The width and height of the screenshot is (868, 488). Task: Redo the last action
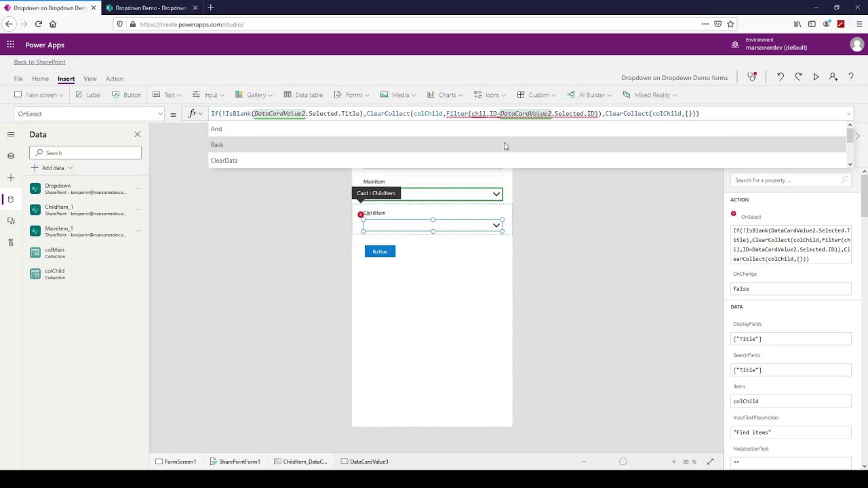click(x=798, y=77)
